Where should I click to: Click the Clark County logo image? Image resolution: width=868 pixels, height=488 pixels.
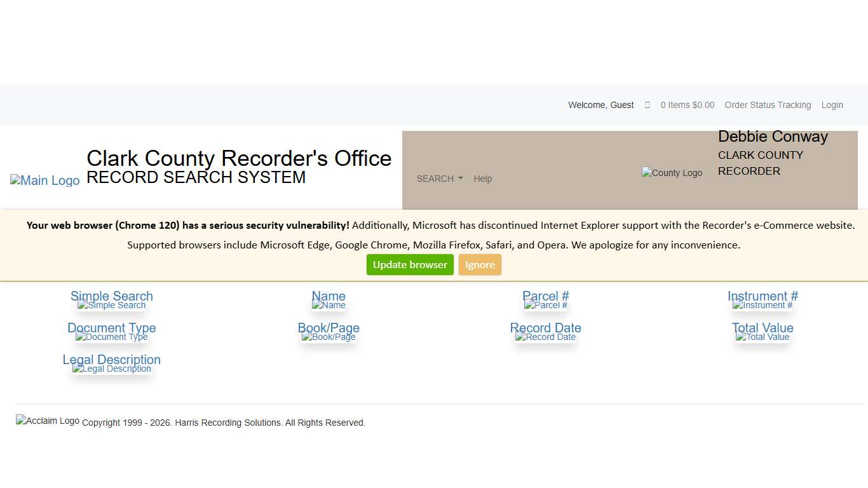(x=672, y=172)
